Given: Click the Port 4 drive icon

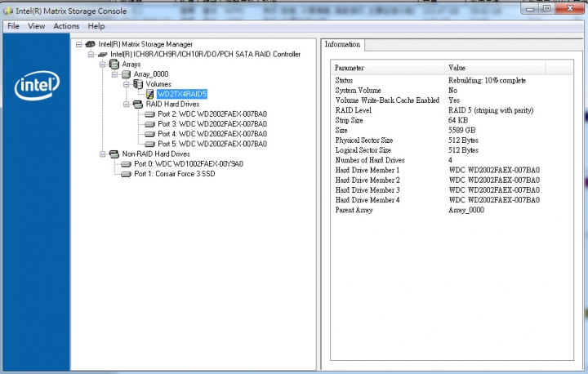Looking at the screenshot, I should [150, 134].
